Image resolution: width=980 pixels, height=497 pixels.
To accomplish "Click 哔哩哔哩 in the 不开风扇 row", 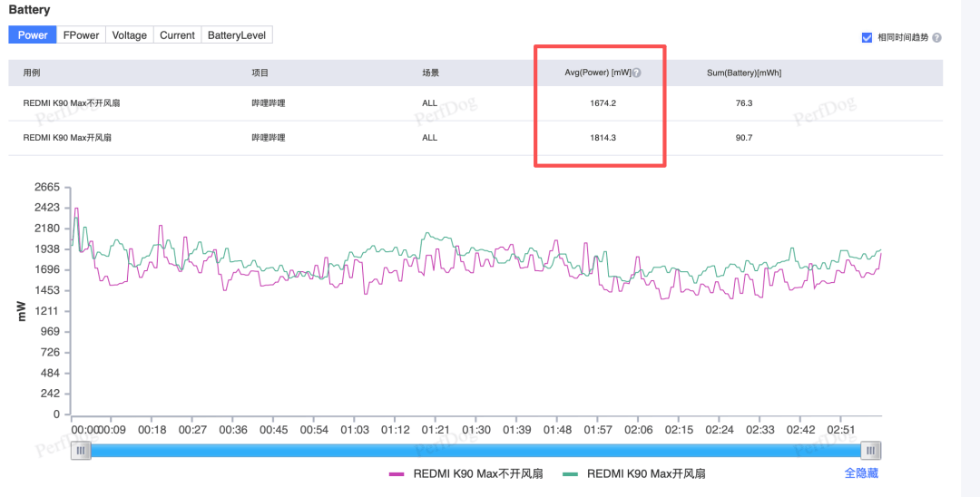I will pyautogui.click(x=268, y=103).
